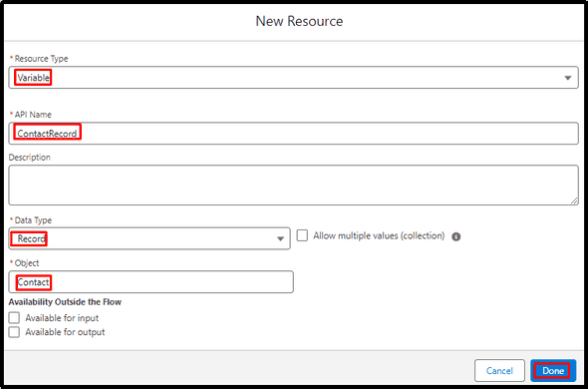Screen dimensions: 588x389
Task: Click the API Name label
Action: [33, 114]
